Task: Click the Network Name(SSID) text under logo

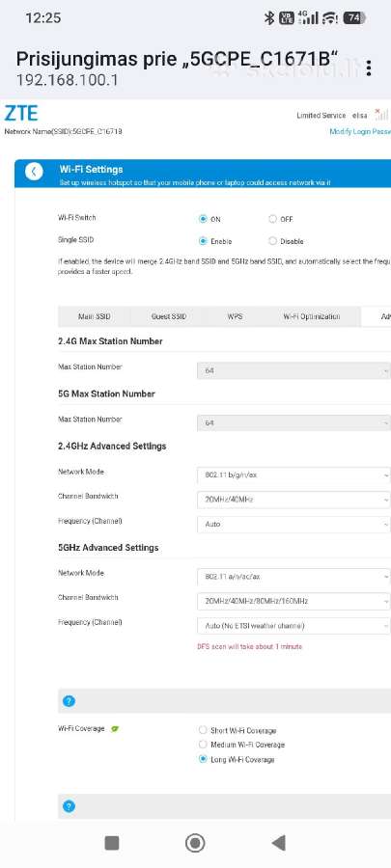Action: (x=63, y=132)
